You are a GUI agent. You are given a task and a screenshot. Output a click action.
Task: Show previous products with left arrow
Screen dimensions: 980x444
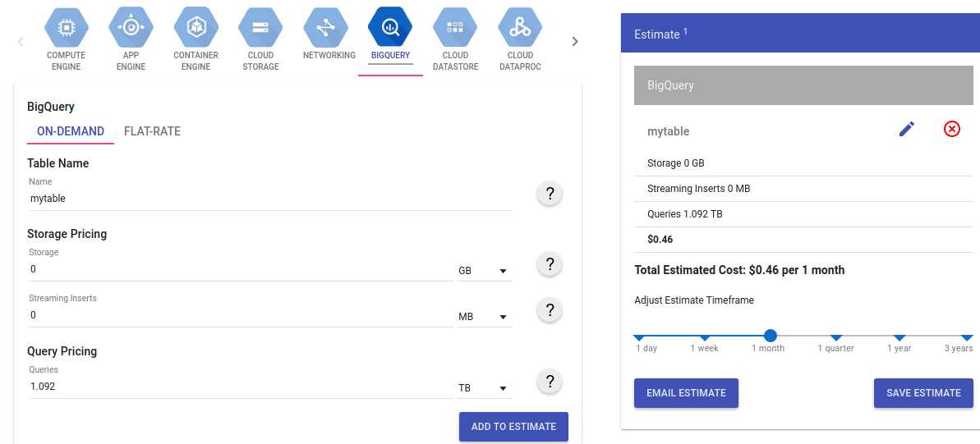[x=21, y=42]
